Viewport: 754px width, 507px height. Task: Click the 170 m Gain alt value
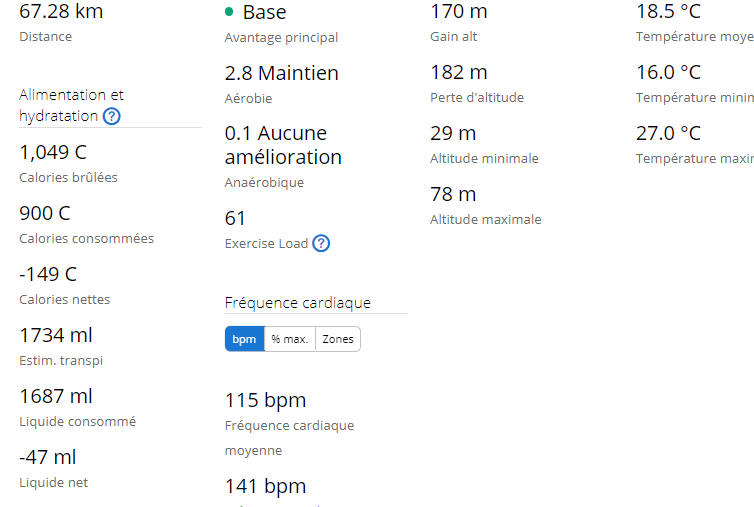[x=458, y=12]
